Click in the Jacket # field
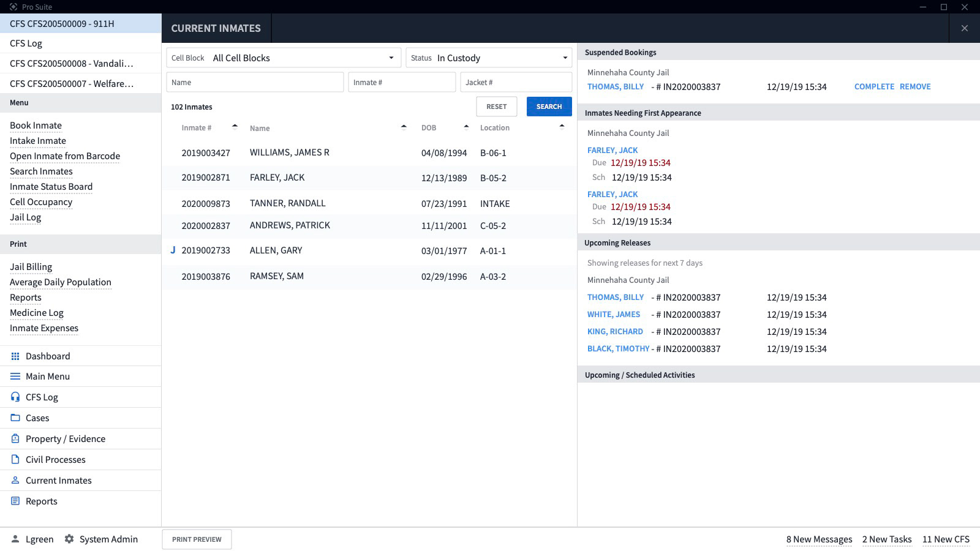 (x=516, y=82)
